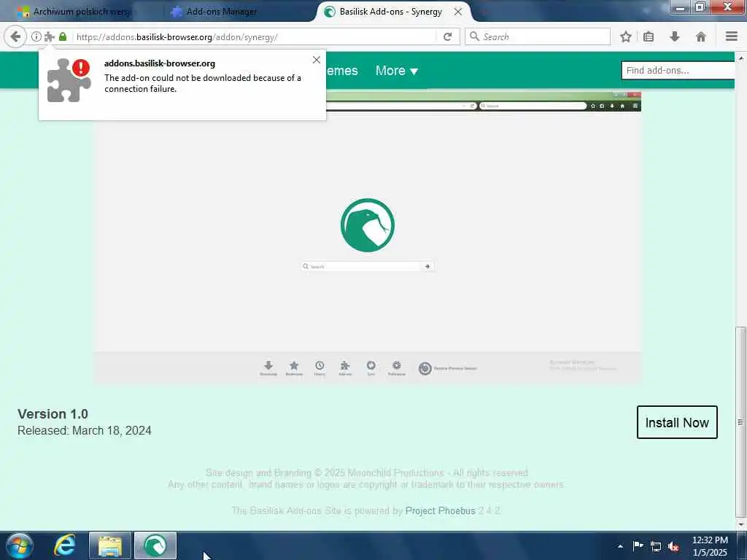This screenshot has width=747, height=560.
Task: Click the URL address bar
Action: pos(255,36)
